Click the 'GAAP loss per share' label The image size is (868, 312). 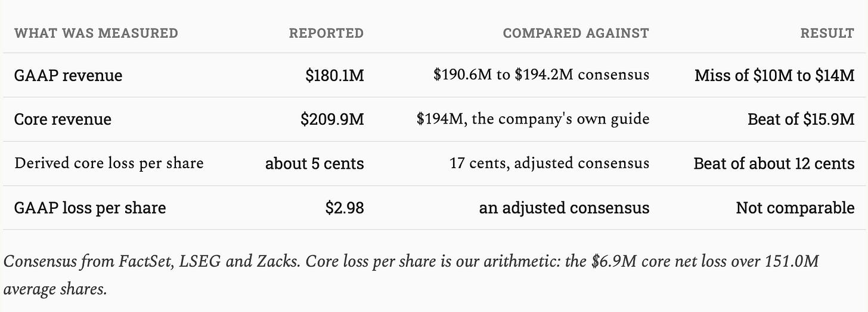90,208
